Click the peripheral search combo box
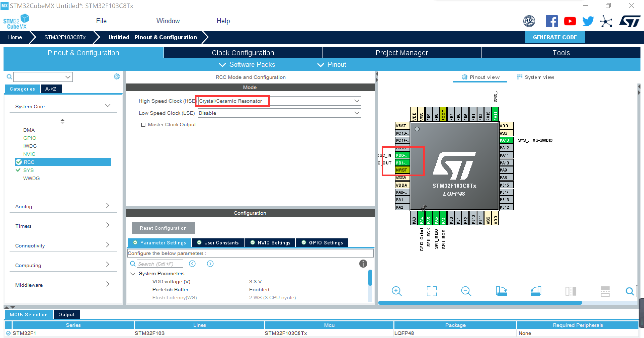The height and width of the screenshot is (338, 644). 43,77
